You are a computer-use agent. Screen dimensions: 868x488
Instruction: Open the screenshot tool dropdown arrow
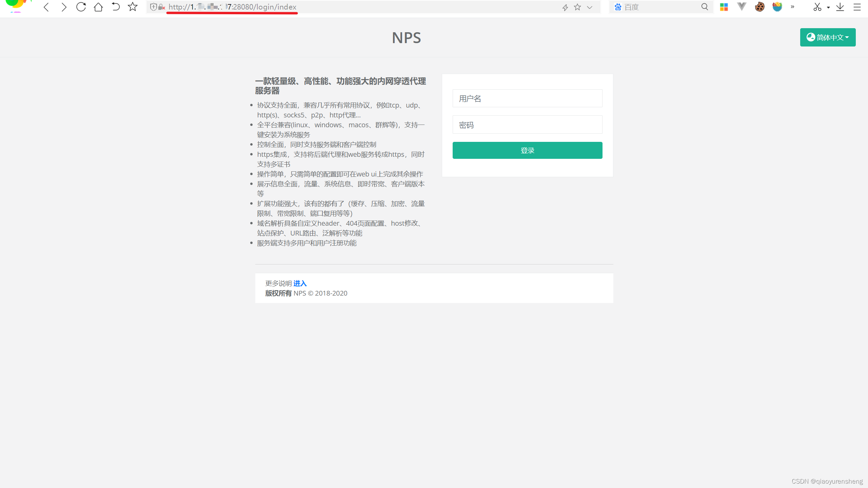tap(828, 7)
